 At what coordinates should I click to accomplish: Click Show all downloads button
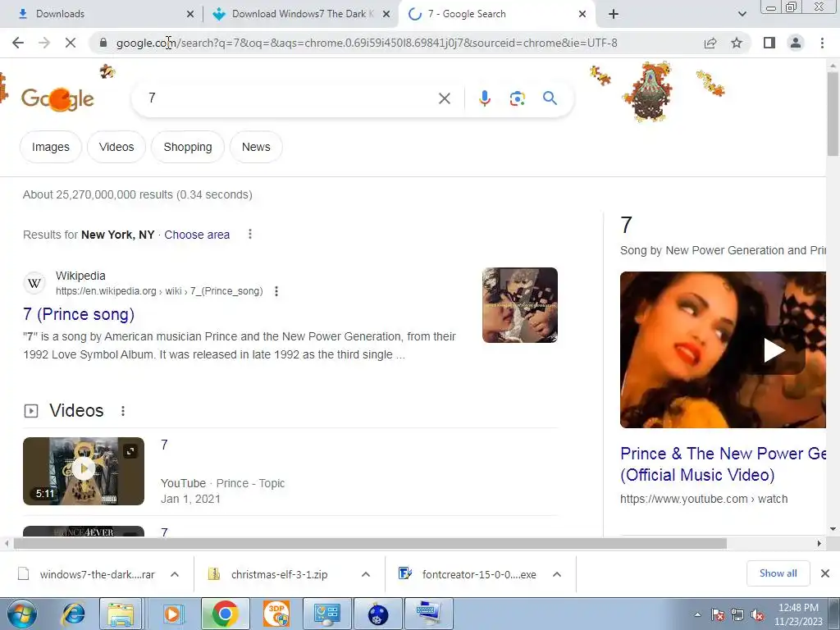778,573
